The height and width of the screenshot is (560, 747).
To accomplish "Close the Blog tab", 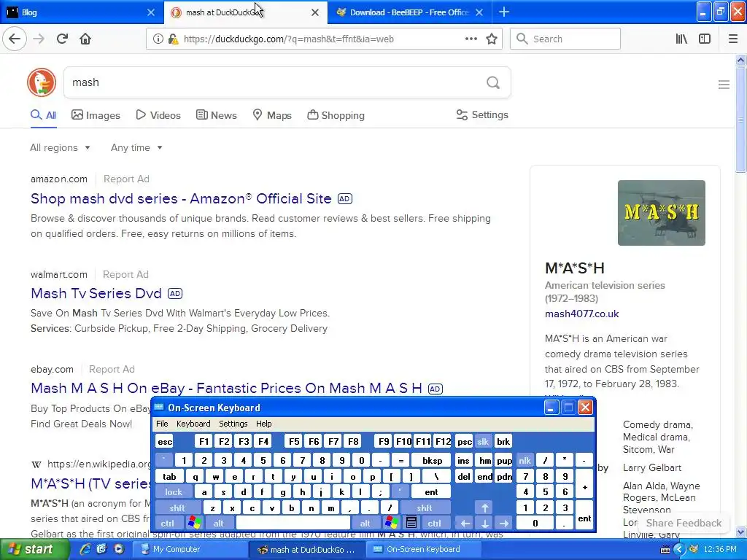I will 150,12.
